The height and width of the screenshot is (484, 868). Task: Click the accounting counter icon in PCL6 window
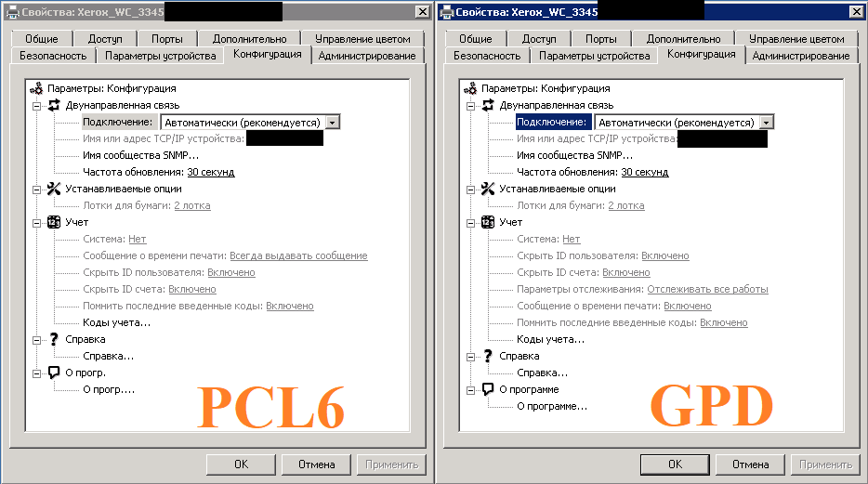click(54, 222)
